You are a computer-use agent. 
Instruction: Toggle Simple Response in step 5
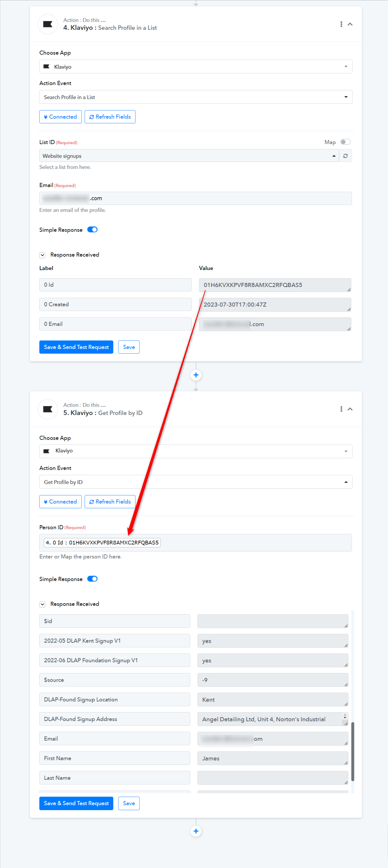(92, 579)
